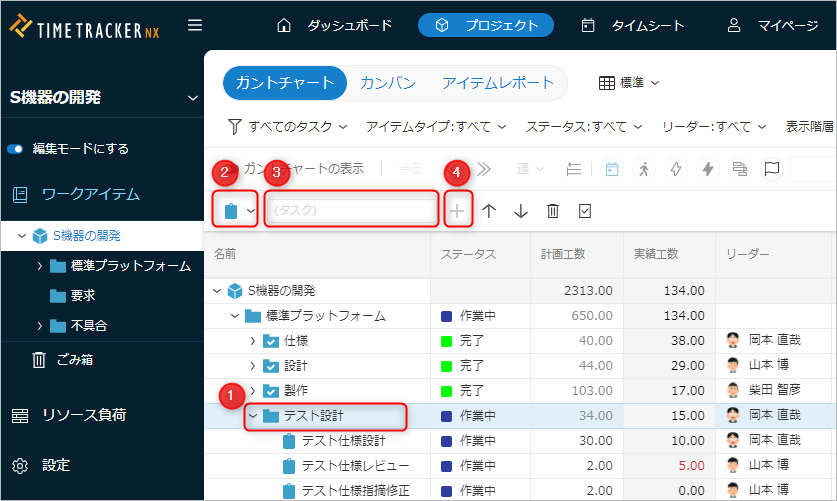Click the flag icon in the Gantt toolbar
Screen dimensions: 837x501
772,169
